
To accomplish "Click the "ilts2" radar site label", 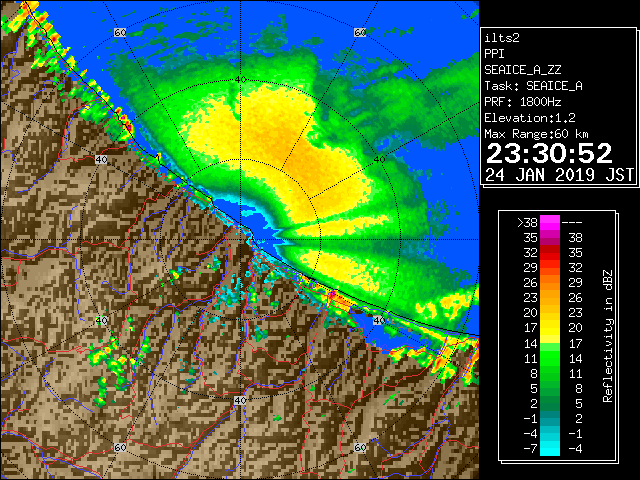I will 502,38.
